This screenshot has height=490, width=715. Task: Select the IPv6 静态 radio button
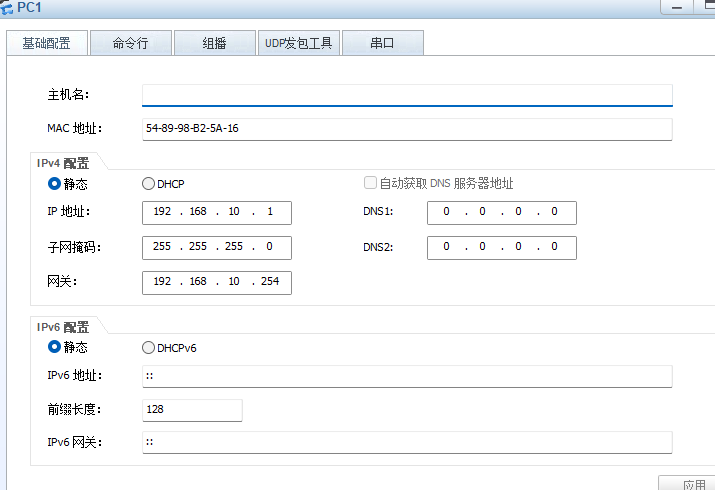coord(55,347)
